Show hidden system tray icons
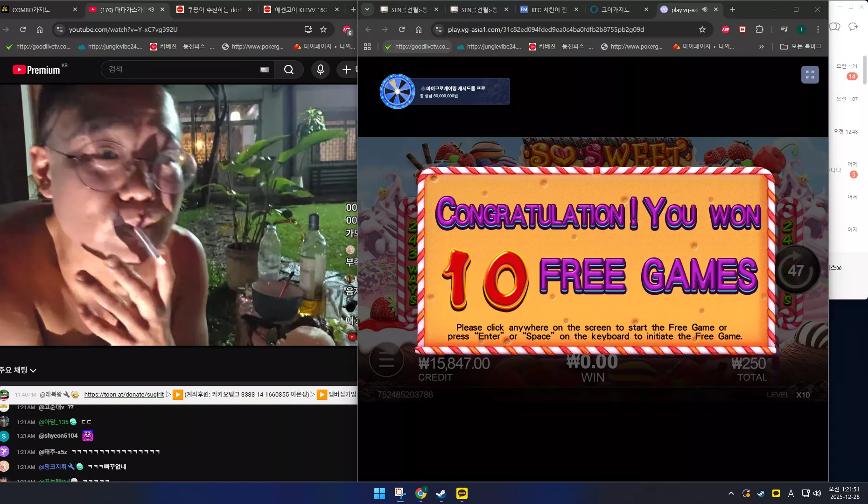Screen dimensions: 868x504 pos(731,493)
